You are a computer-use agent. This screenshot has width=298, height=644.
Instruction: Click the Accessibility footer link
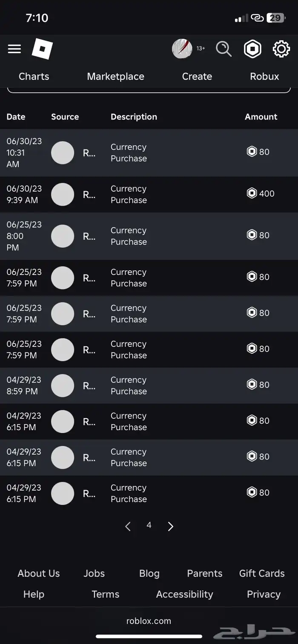tap(184, 594)
